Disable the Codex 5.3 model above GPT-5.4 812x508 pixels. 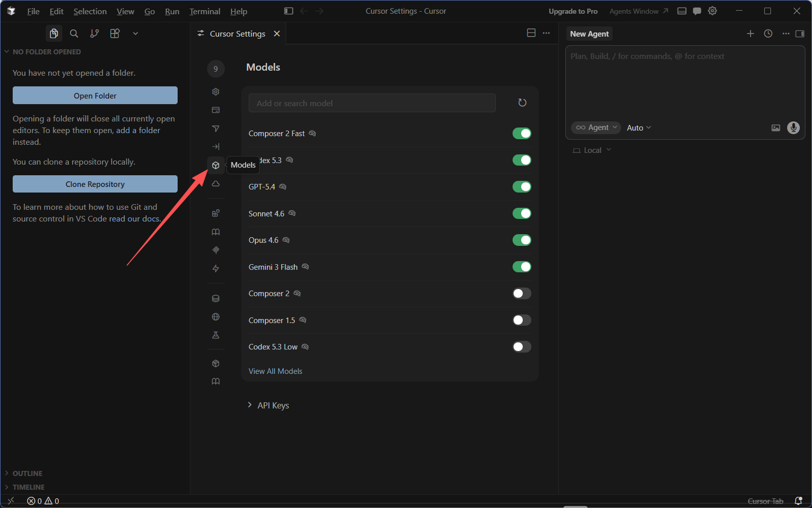[522, 160]
